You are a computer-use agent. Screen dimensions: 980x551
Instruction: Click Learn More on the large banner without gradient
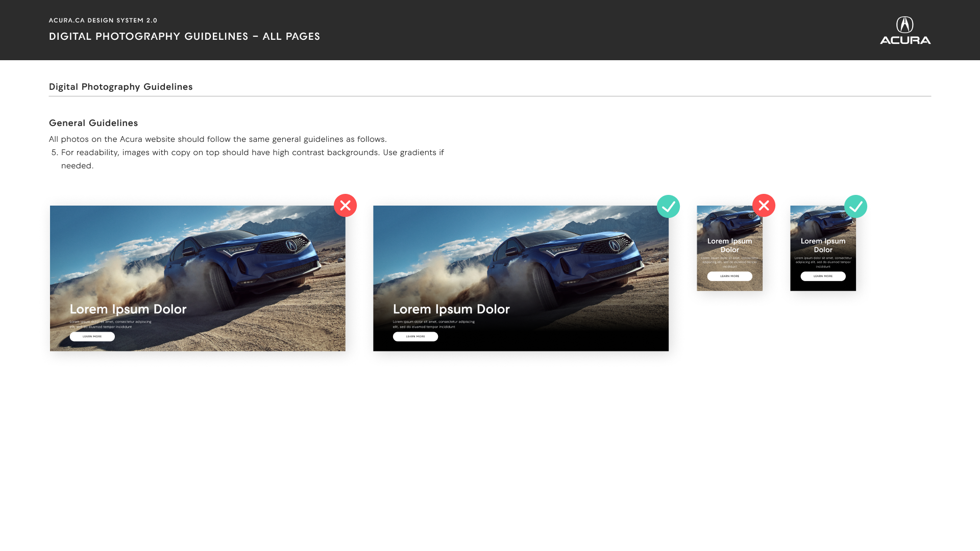coord(92,337)
